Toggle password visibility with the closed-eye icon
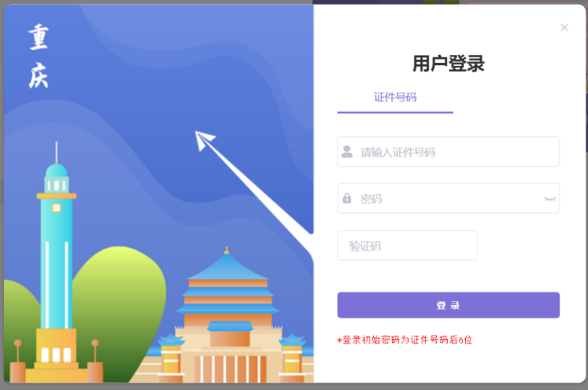This screenshot has height=390, width=588. pyautogui.click(x=549, y=199)
